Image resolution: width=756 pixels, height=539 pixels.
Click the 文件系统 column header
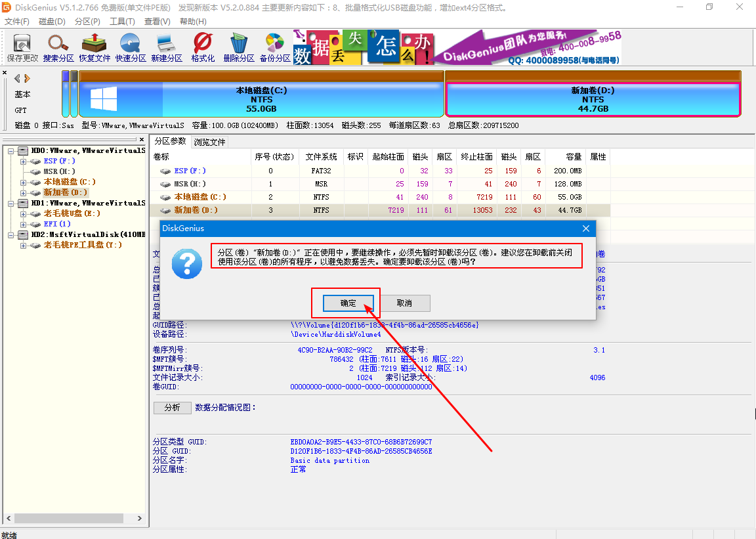(322, 157)
